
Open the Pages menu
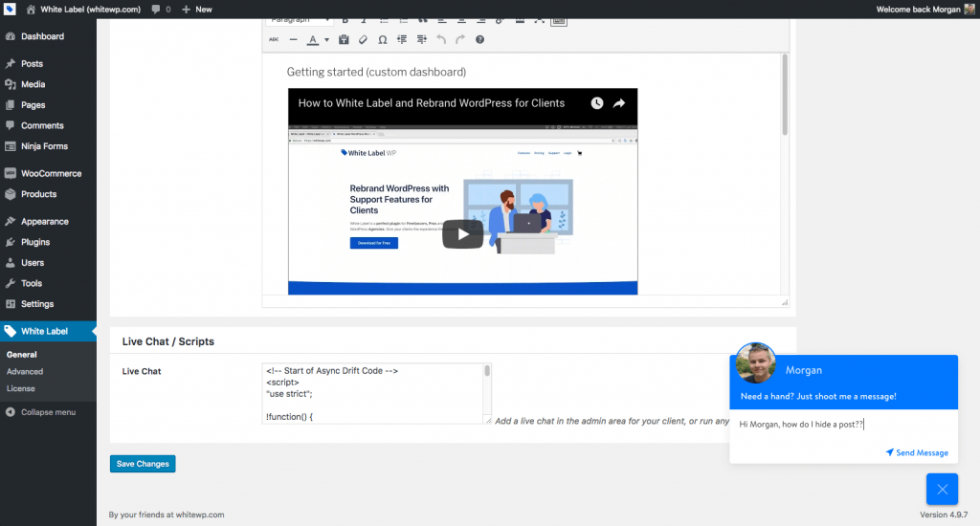(x=48, y=105)
